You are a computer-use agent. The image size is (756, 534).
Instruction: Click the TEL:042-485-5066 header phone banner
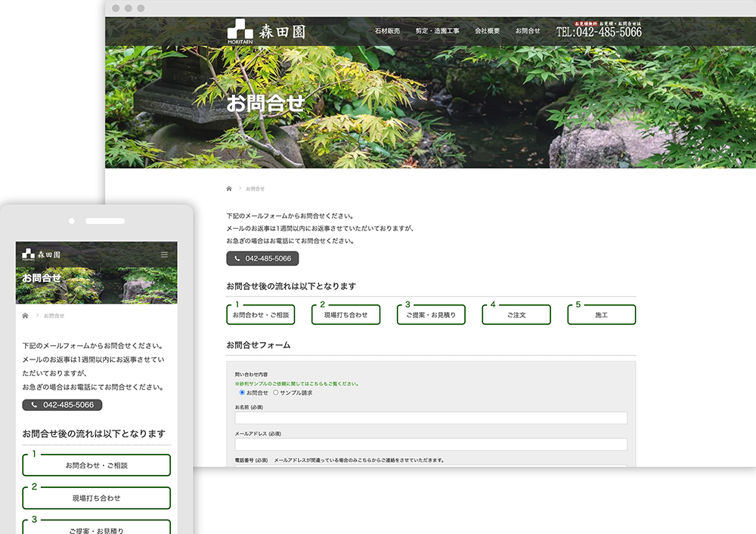click(x=599, y=31)
